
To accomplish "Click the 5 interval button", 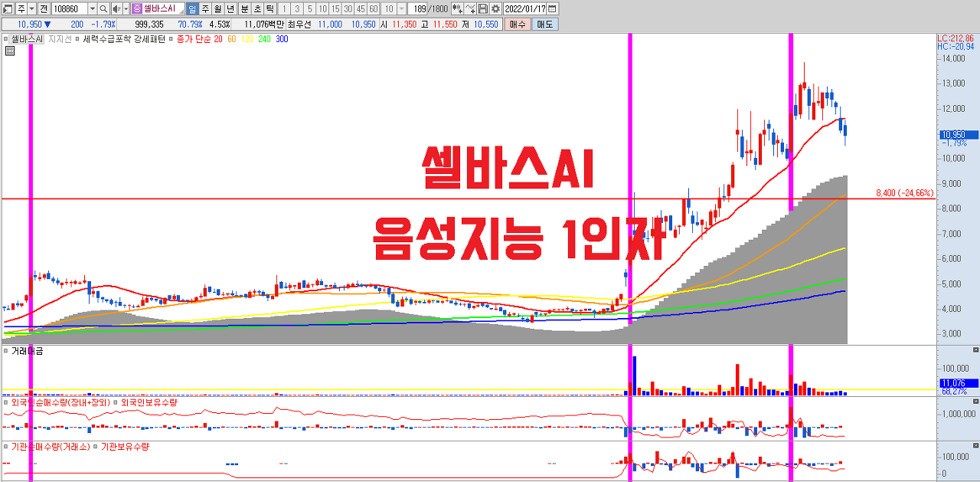I will tap(310, 9).
